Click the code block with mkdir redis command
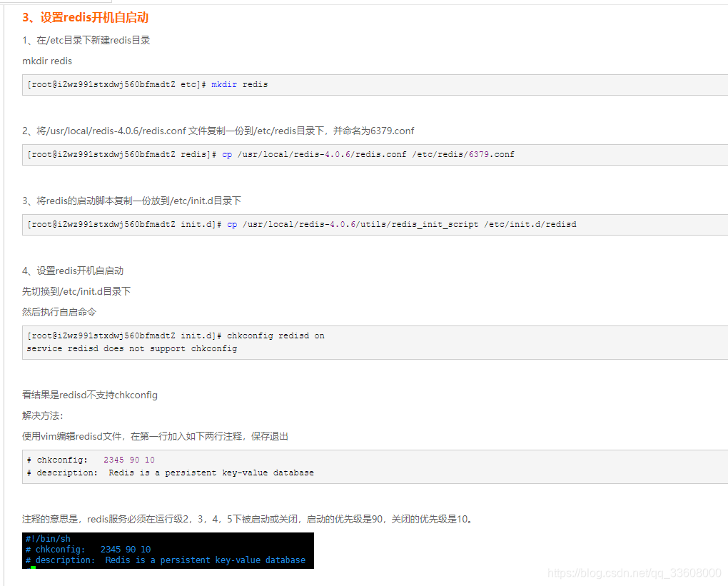728x586 pixels. click(x=375, y=84)
